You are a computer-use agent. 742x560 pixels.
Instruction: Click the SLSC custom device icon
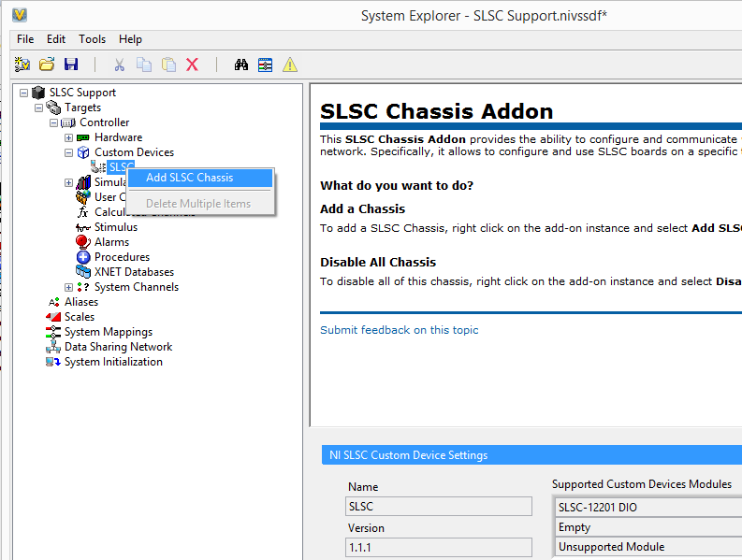coord(98,167)
